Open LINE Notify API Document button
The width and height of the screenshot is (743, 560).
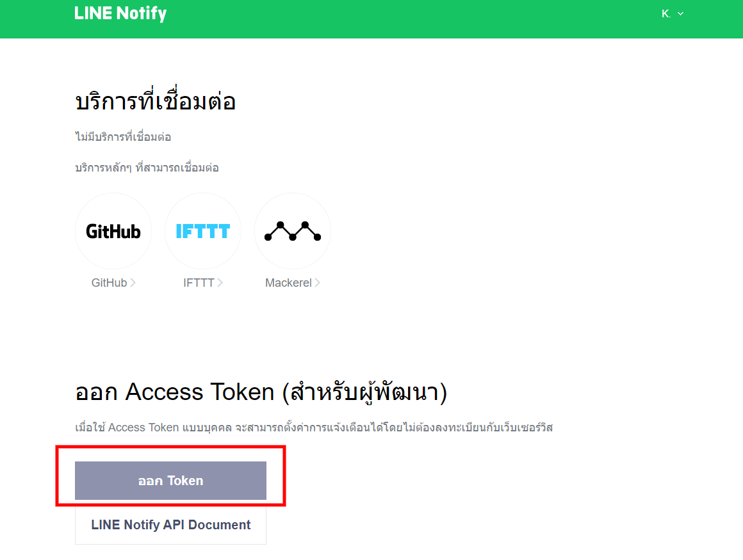point(170,525)
